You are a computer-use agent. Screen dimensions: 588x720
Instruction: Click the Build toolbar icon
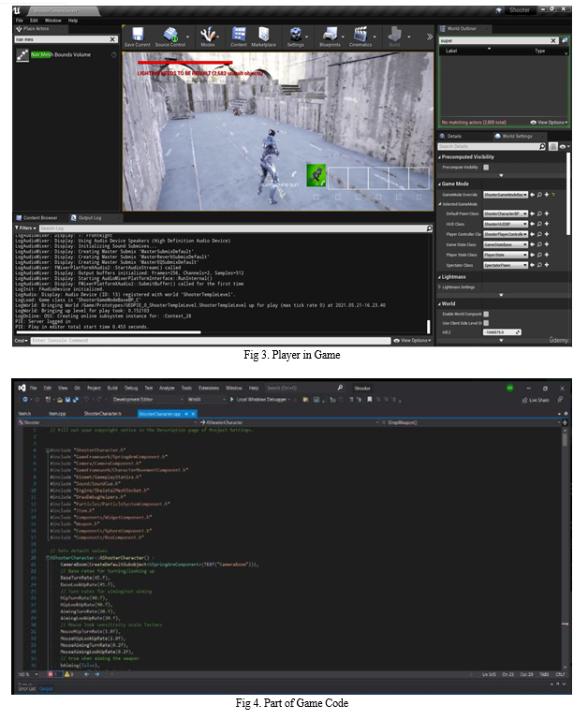(x=394, y=37)
